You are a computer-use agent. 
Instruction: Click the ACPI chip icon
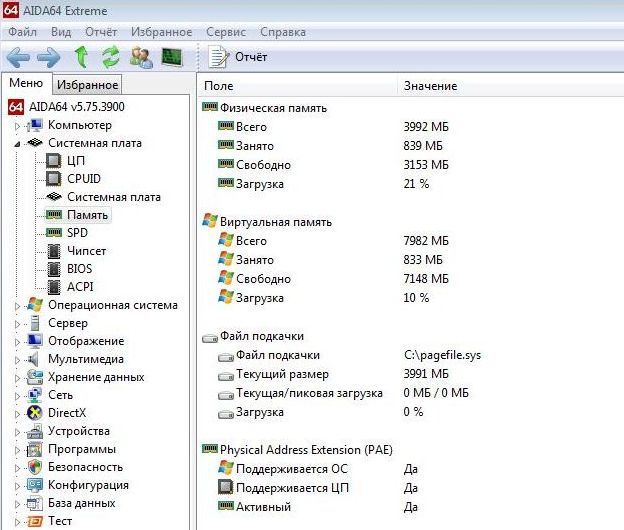(54, 287)
